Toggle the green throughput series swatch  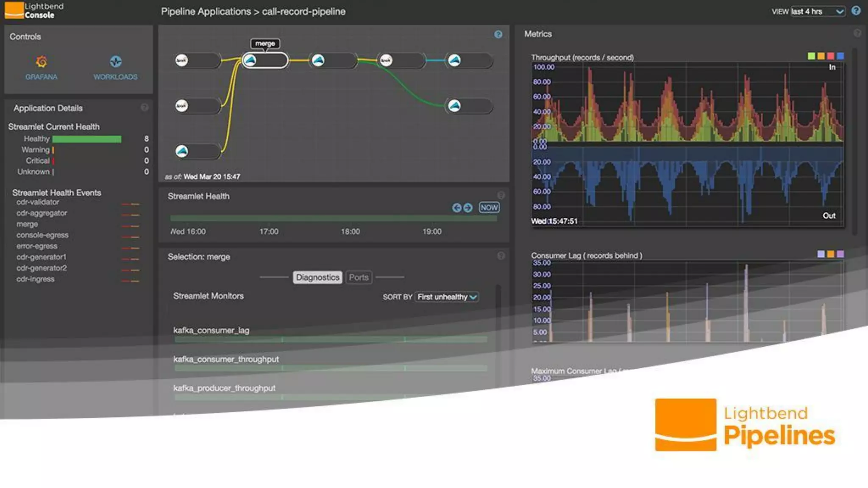811,56
